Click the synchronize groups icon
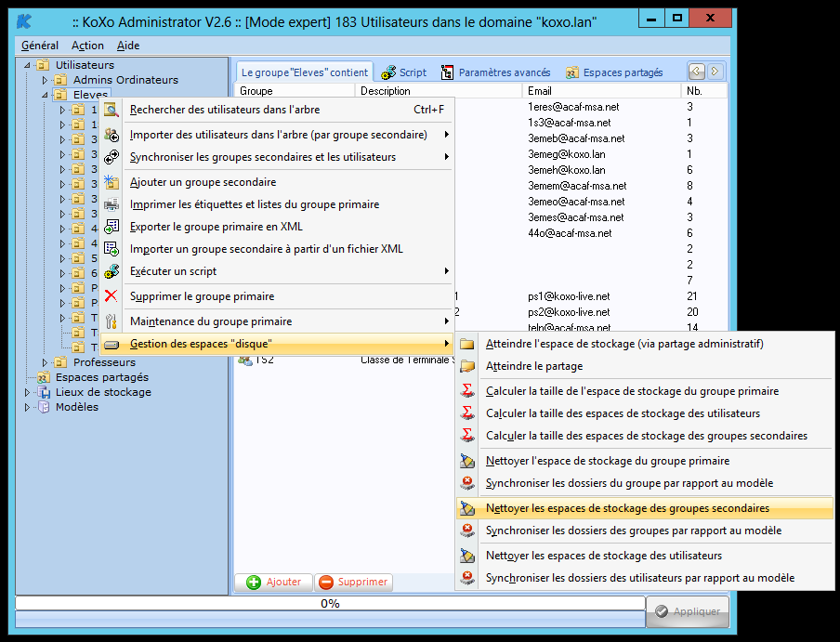The height and width of the screenshot is (642, 840). pyautogui.click(x=112, y=157)
